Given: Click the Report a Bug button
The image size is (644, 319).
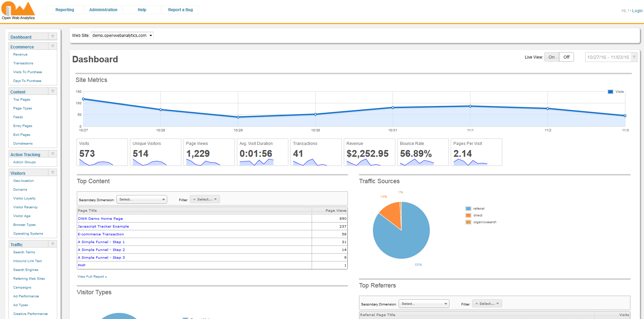Looking at the screenshot, I should point(180,10).
